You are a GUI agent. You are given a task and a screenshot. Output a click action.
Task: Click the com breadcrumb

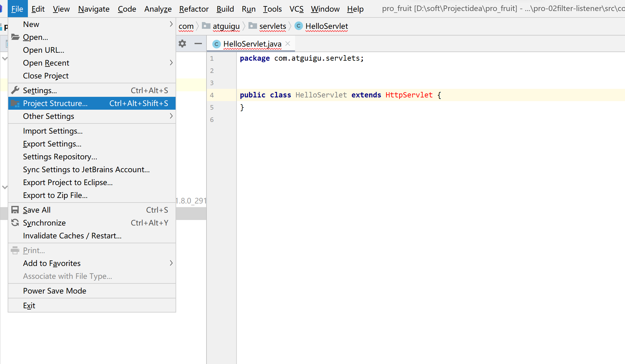[x=186, y=26]
